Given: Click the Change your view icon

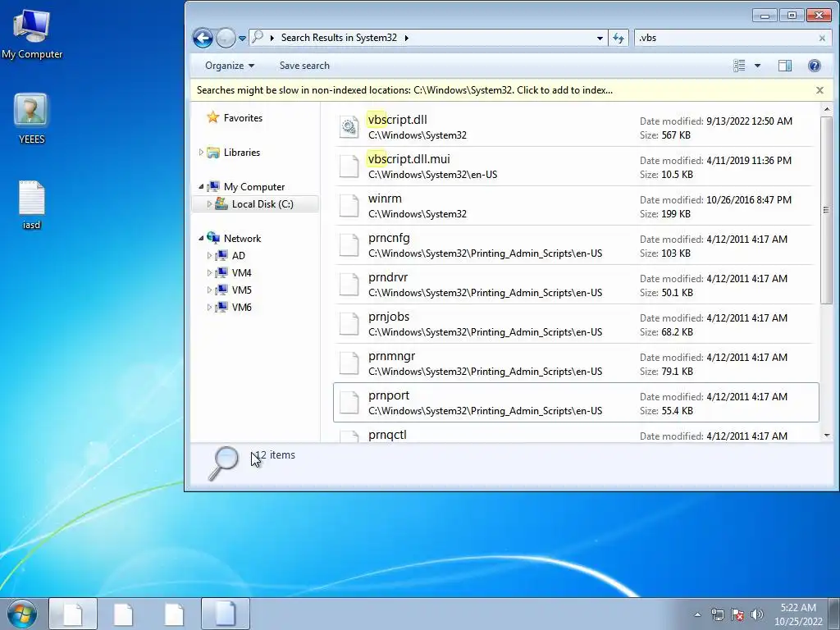Looking at the screenshot, I should [x=739, y=66].
